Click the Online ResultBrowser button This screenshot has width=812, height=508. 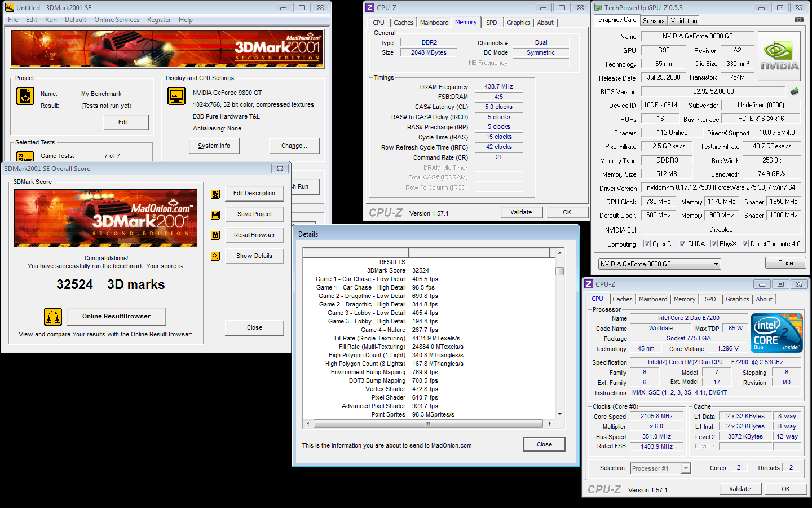click(x=116, y=316)
